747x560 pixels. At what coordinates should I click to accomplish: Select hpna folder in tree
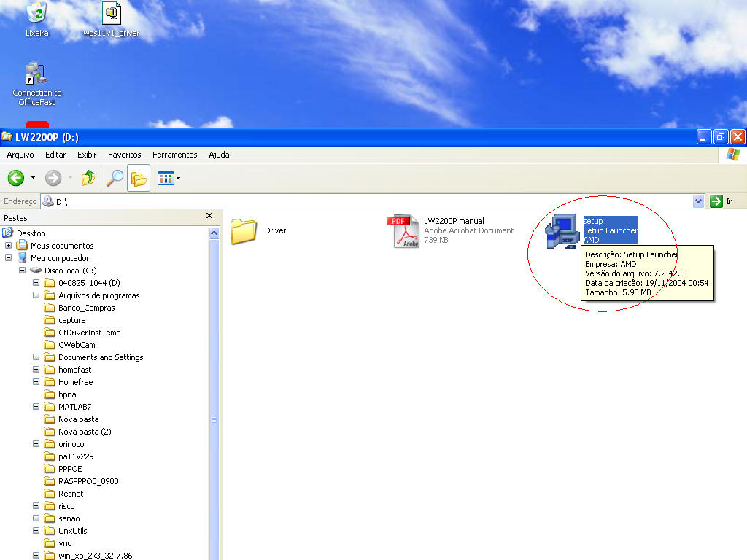67,394
